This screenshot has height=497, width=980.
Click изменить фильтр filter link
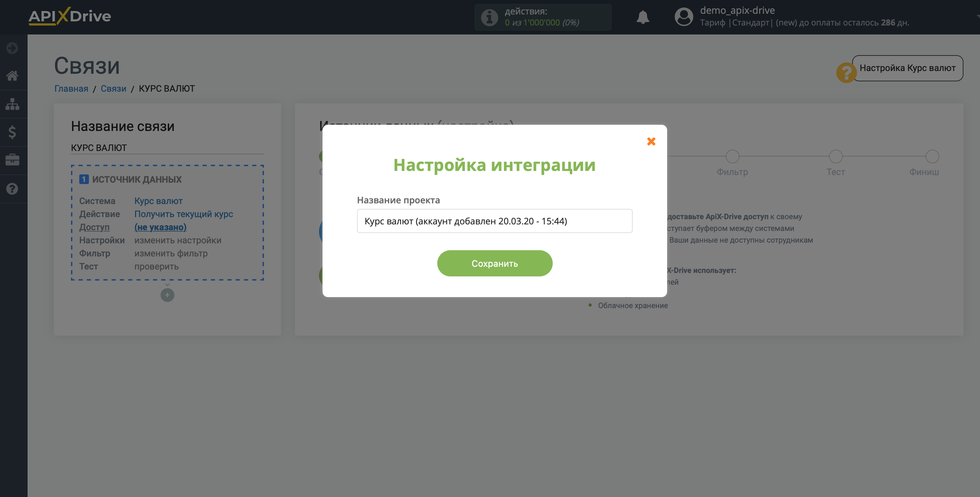171,253
